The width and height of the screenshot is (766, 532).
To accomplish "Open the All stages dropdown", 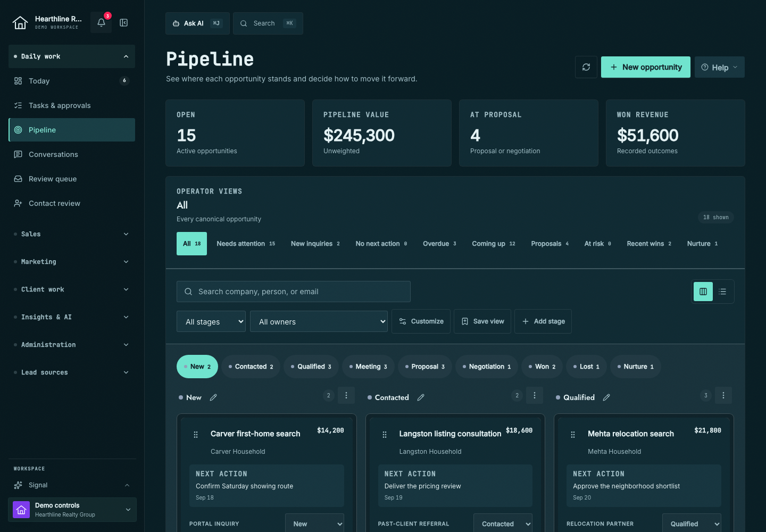I will (x=211, y=321).
